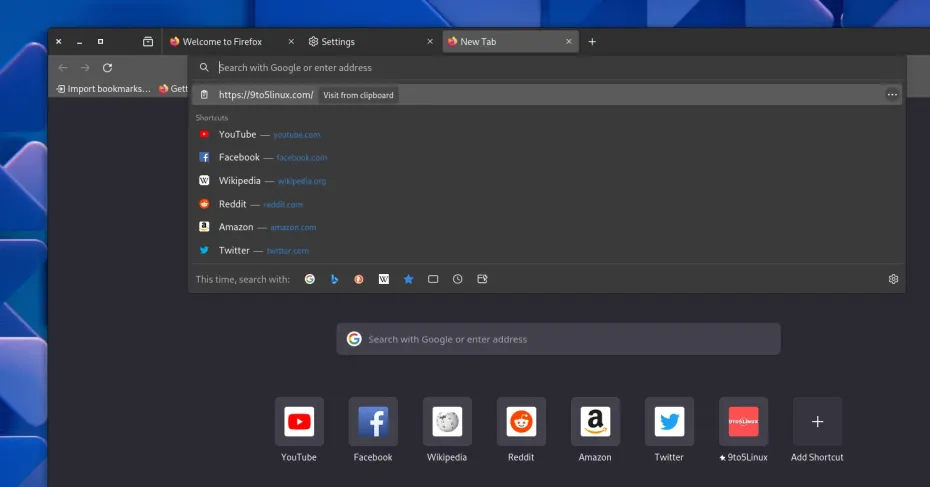Choose Wikipedia suggestion in dropdown list

click(546, 181)
